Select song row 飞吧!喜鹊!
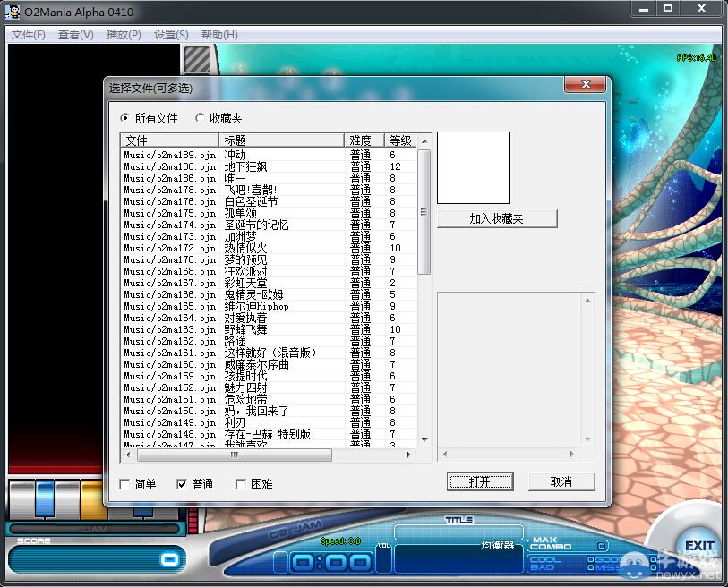Image resolution: width=728 pixels, height=587 pixels. point(270,190)
